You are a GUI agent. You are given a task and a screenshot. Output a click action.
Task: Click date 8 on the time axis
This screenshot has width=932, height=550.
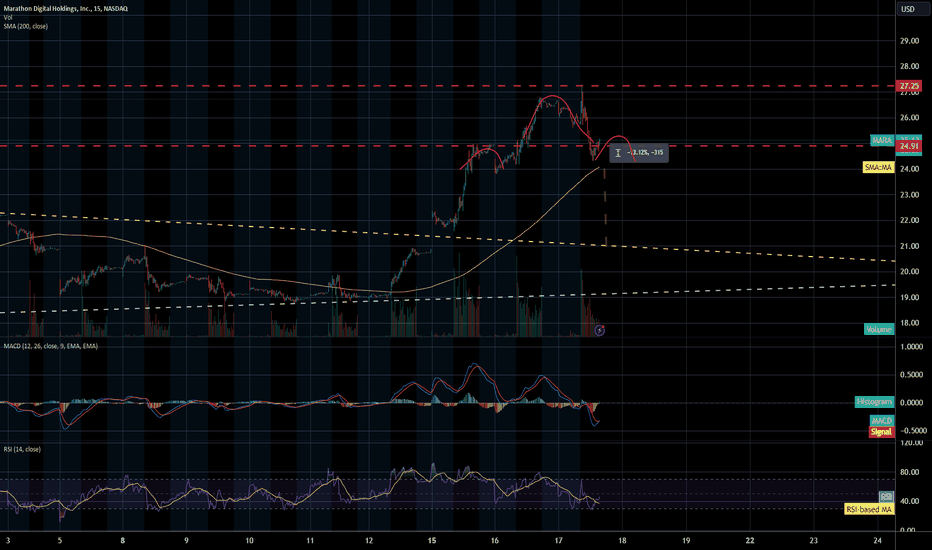coord(122,540)
